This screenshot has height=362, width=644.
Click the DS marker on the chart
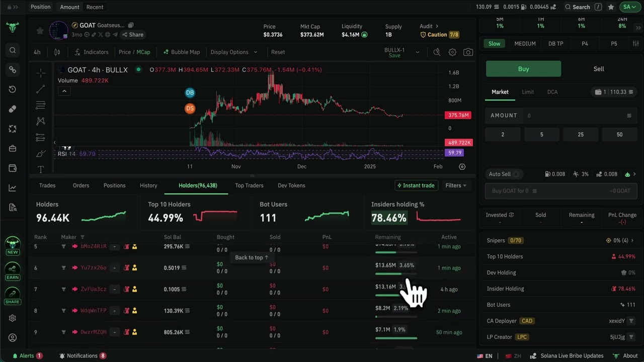coord(190,109)
